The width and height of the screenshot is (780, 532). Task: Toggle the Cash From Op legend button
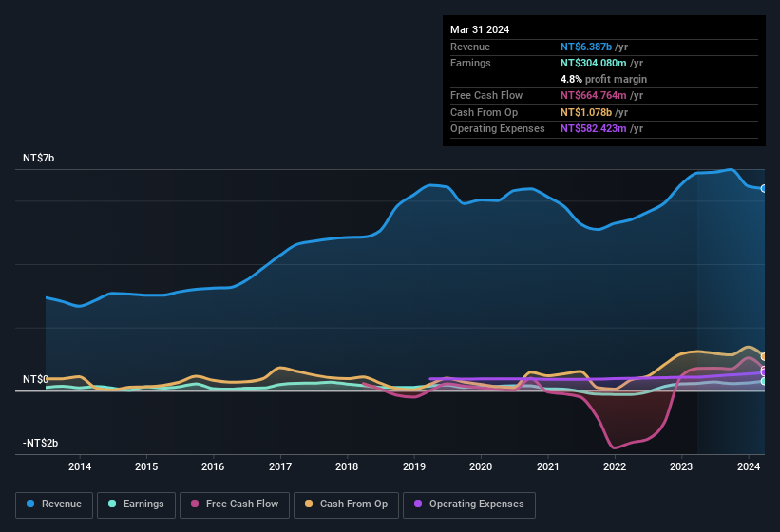coord(346,504)
